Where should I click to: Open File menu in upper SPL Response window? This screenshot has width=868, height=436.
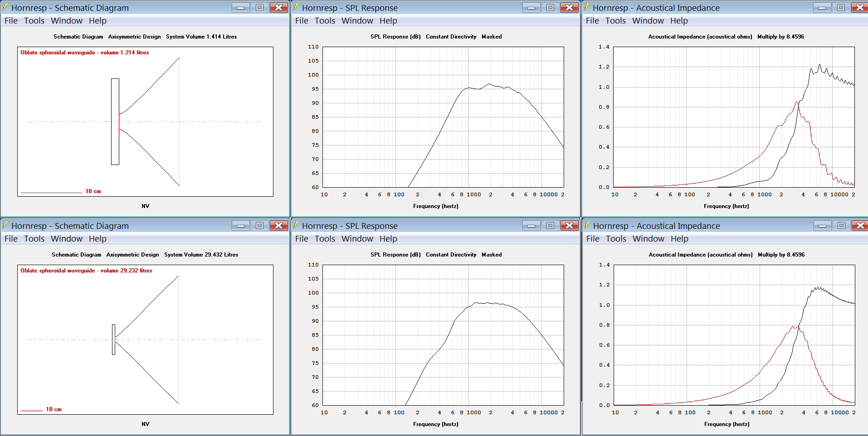click(x=302, y=21)
